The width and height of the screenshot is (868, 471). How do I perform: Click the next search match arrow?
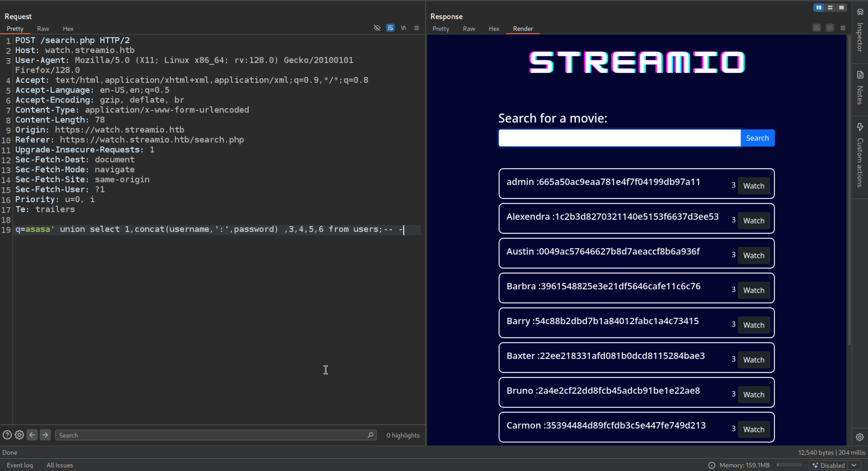click(45, 435)
